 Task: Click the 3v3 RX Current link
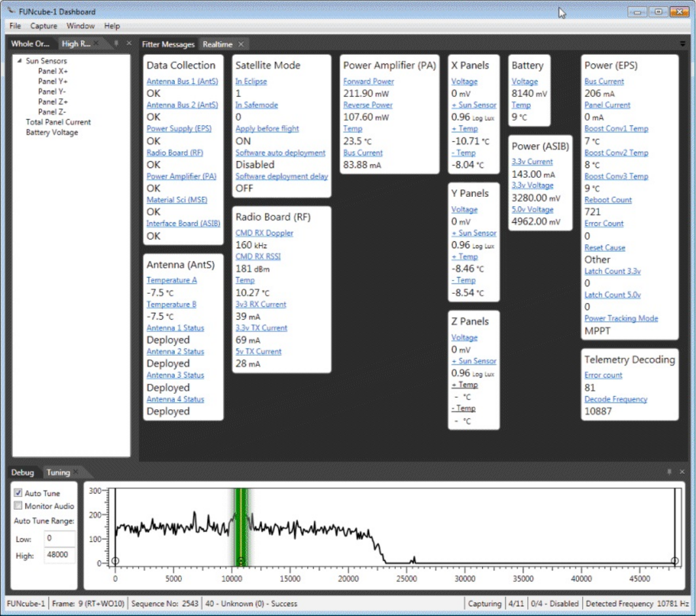260,304
